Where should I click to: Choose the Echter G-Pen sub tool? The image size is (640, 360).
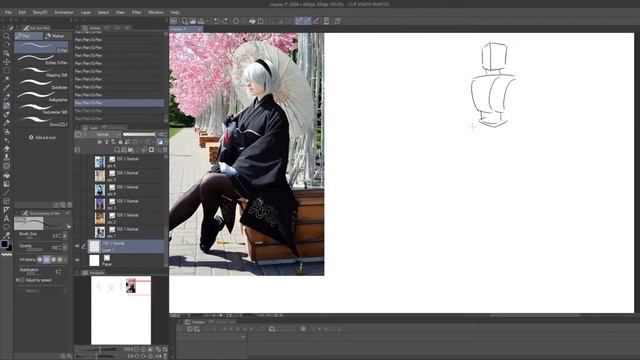[x=42, y=60]
